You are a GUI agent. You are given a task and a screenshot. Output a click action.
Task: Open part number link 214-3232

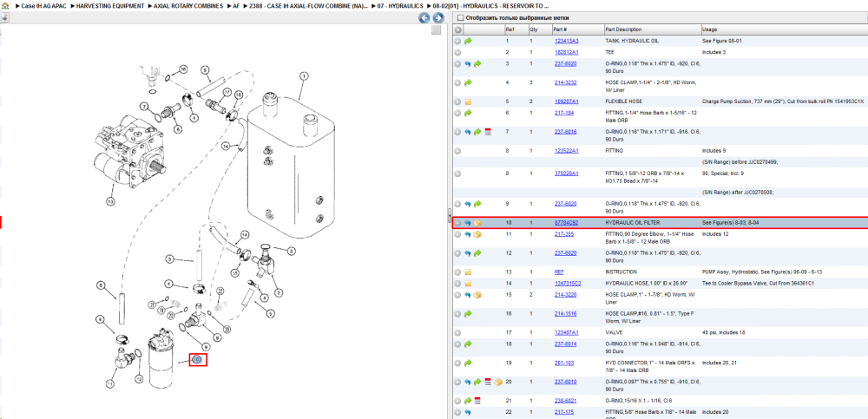pos(565,83)
